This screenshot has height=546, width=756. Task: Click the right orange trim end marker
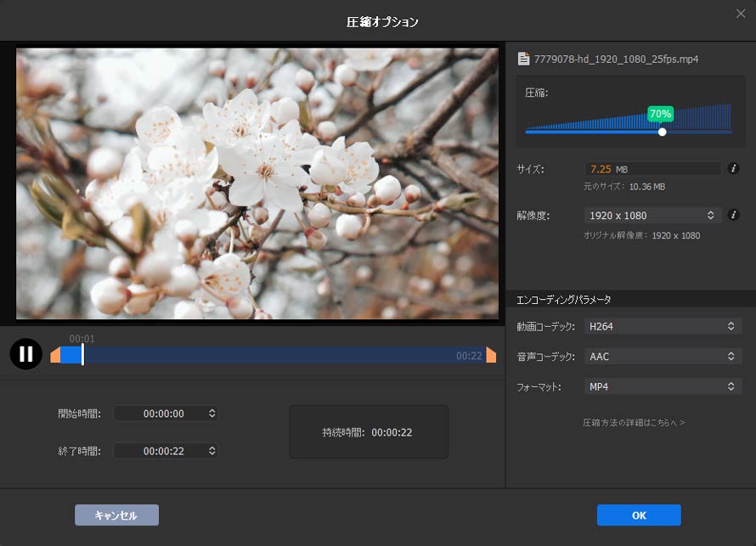(x=491, y=355)
